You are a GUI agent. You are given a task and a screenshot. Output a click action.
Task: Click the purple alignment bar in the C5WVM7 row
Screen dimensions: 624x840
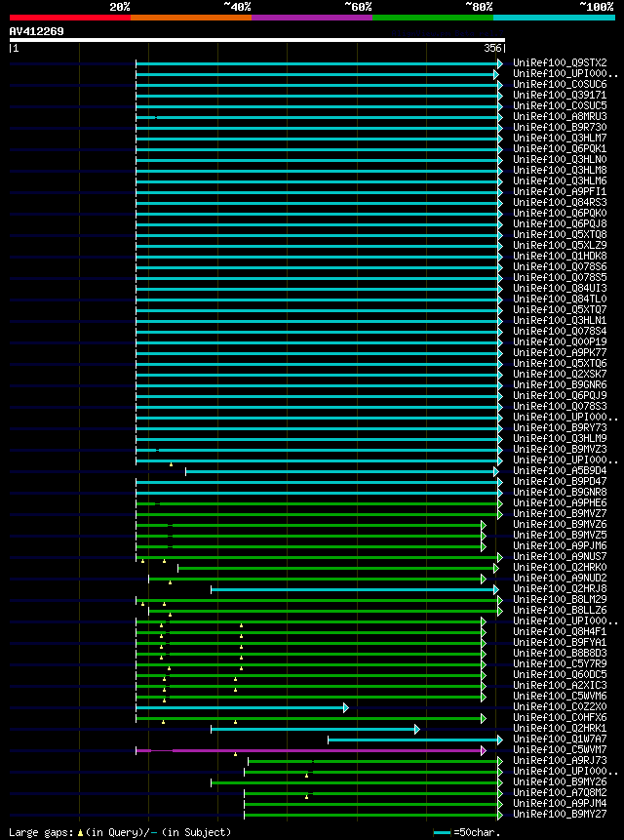coord(310,750)
